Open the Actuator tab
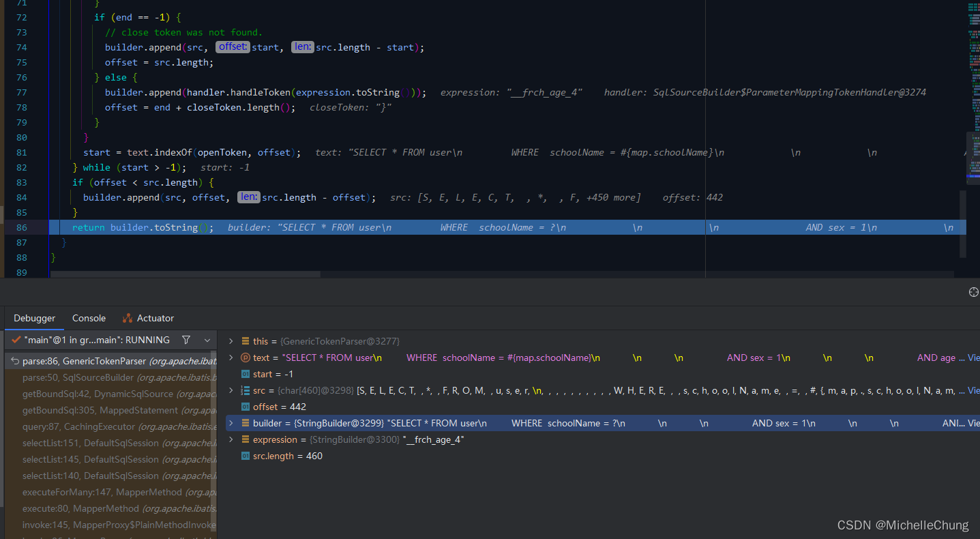This screenshot has width=980, height=539. [x=155, y=318]
